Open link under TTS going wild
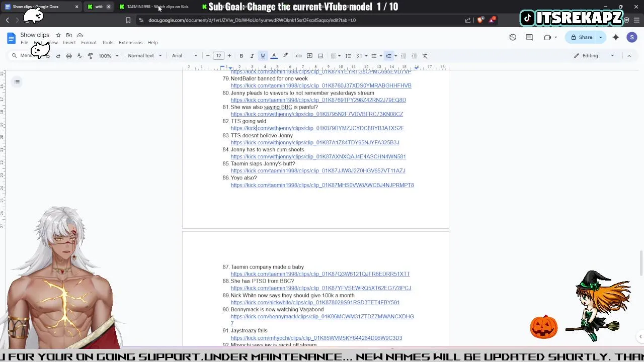Viewport: 644px width, 362px height. (317, 128)
